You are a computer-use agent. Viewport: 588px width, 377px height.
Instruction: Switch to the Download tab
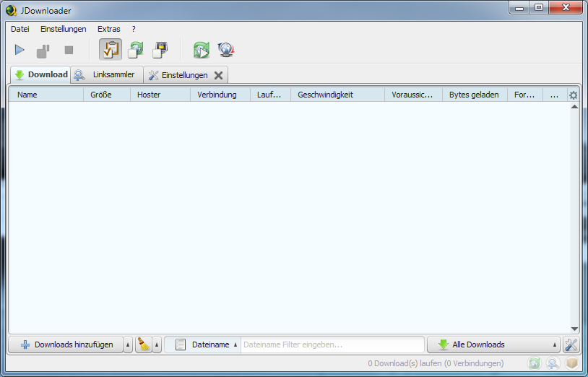pyautogui.click(x=40, y=74)
